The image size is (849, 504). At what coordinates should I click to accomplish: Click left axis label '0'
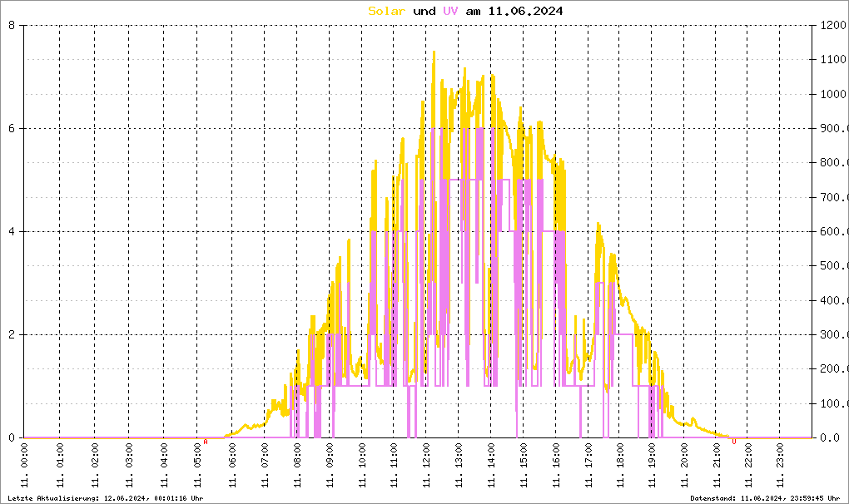click(12, 438)
